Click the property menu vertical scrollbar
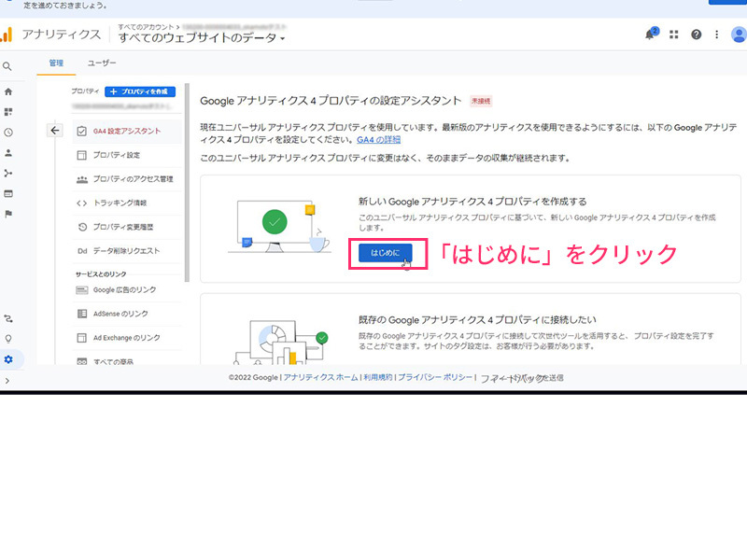This screenshot has height=560, width=747. pos(187,187)
